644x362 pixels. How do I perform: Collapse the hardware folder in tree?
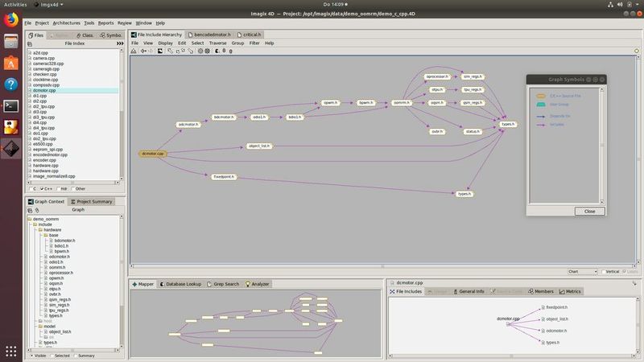point(40,230)
